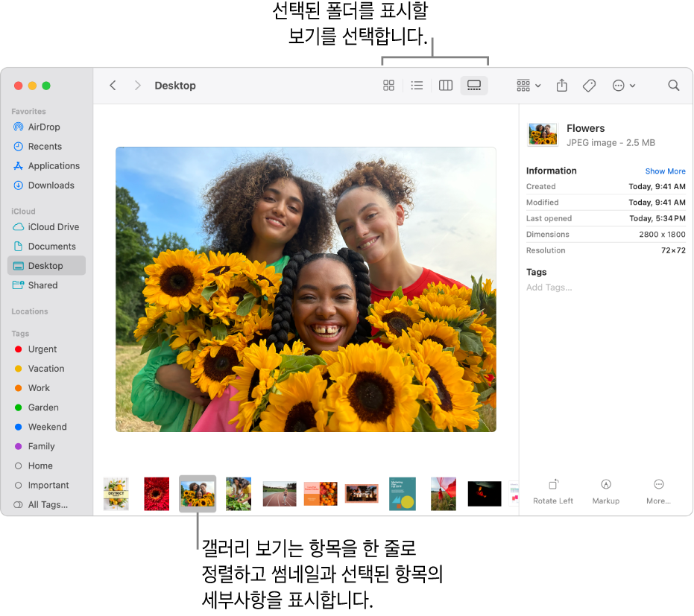Viewport: 694px width, 616px height.
Task: Click the Flowers preview icon in info pane
Action: tap(542, 134)
